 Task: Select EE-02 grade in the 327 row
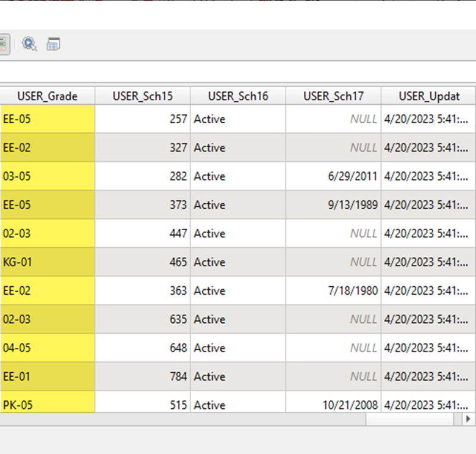tap(48, 148)
